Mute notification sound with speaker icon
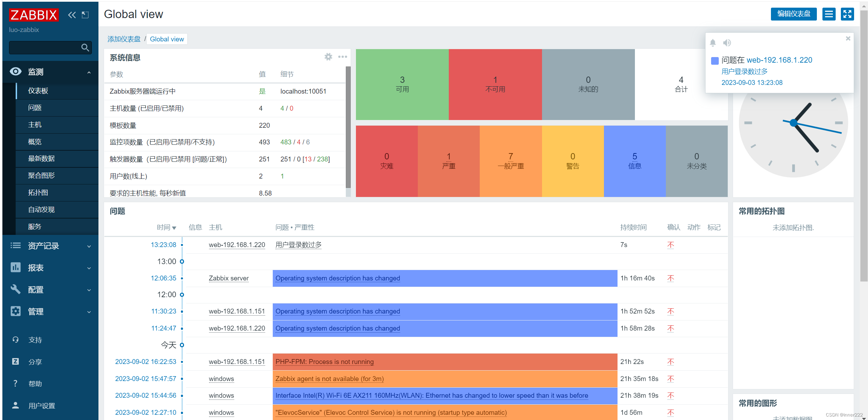 [x=727, y=43]
